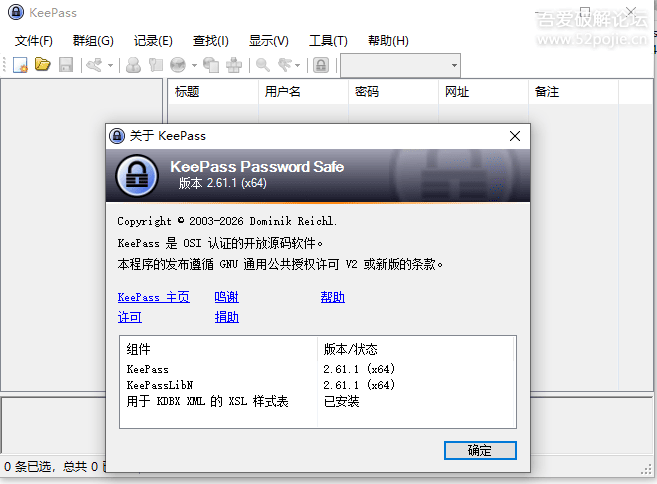This screenshot has width=657, height=484.
Task: Open the 工具(T) menu
Action: 328,41
